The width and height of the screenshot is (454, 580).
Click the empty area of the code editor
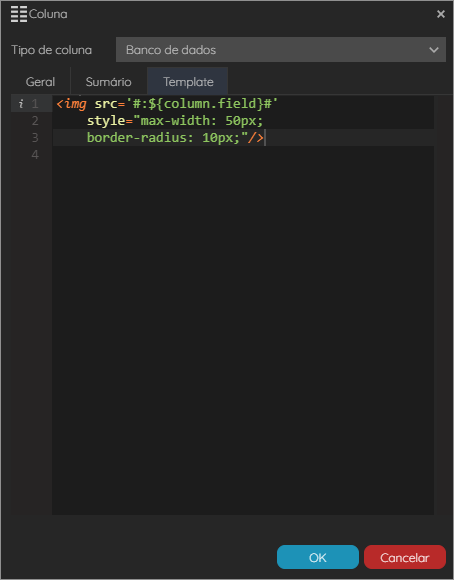point(243,329)
